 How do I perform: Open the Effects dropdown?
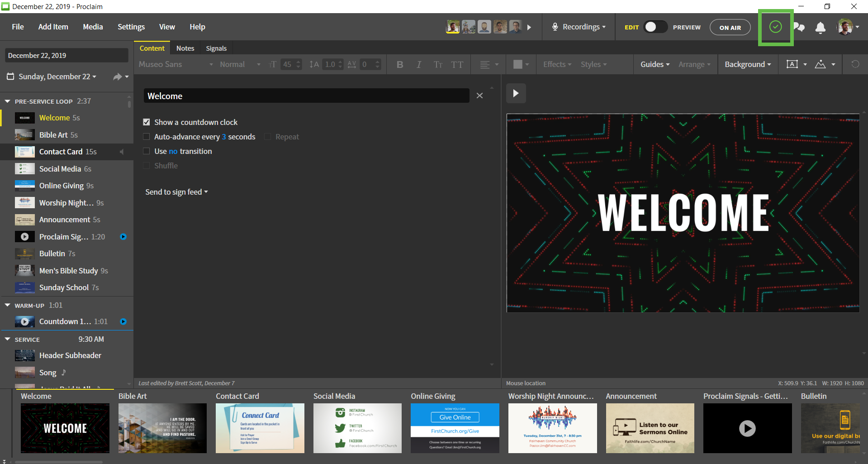point(557,64)
